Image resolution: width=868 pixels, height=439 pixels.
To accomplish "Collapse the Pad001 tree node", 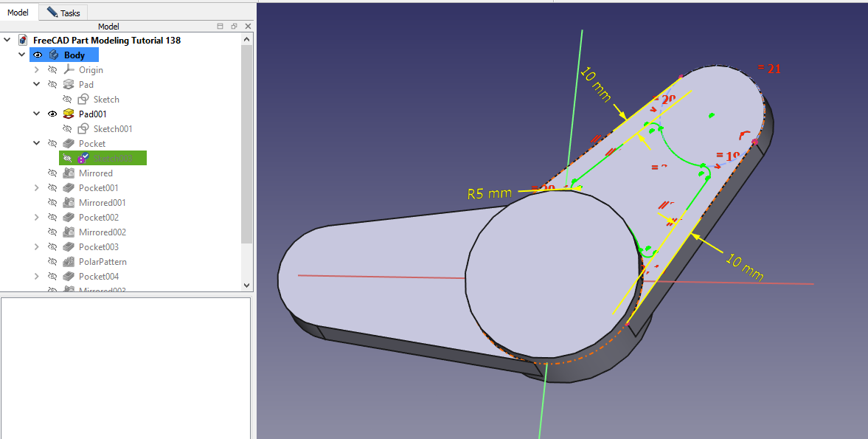I will coord(37,114).
